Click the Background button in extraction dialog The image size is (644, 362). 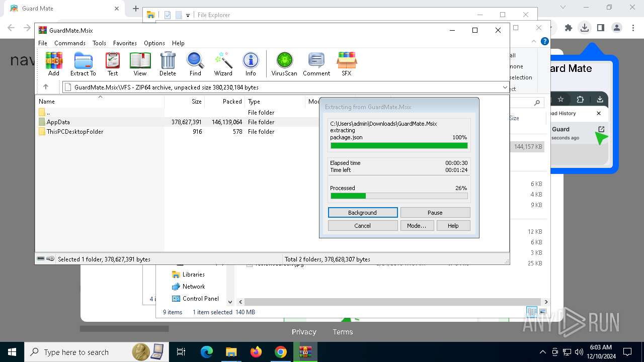pos(362,213)
